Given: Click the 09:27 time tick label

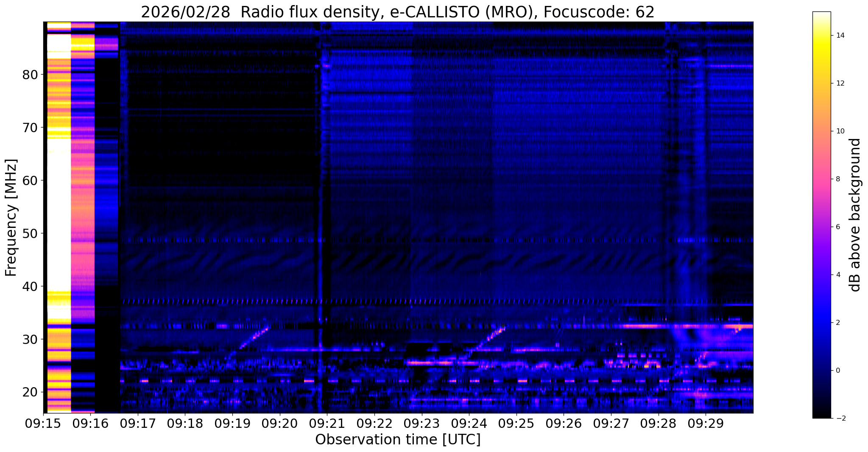Looking at the screenshot, I should pos(611,424).
